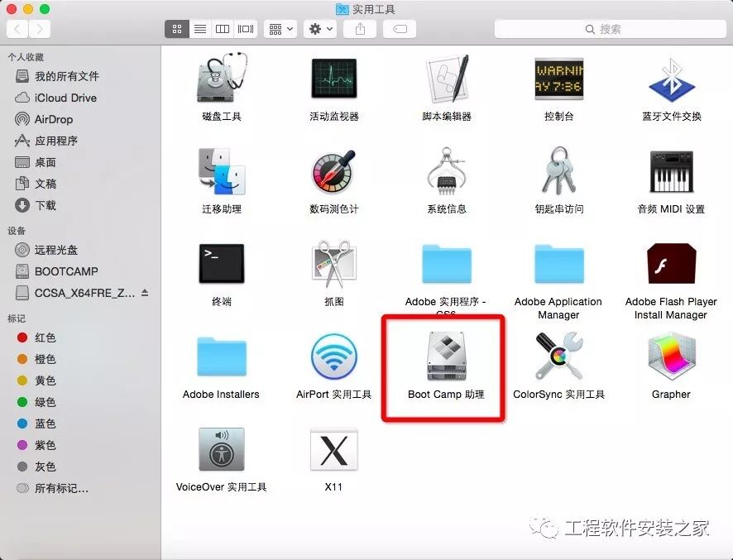Select the Adobe Application Manager folder
The height and width of the screenshot is (560, 733).
pyautogui.click(x=559, y=264)
